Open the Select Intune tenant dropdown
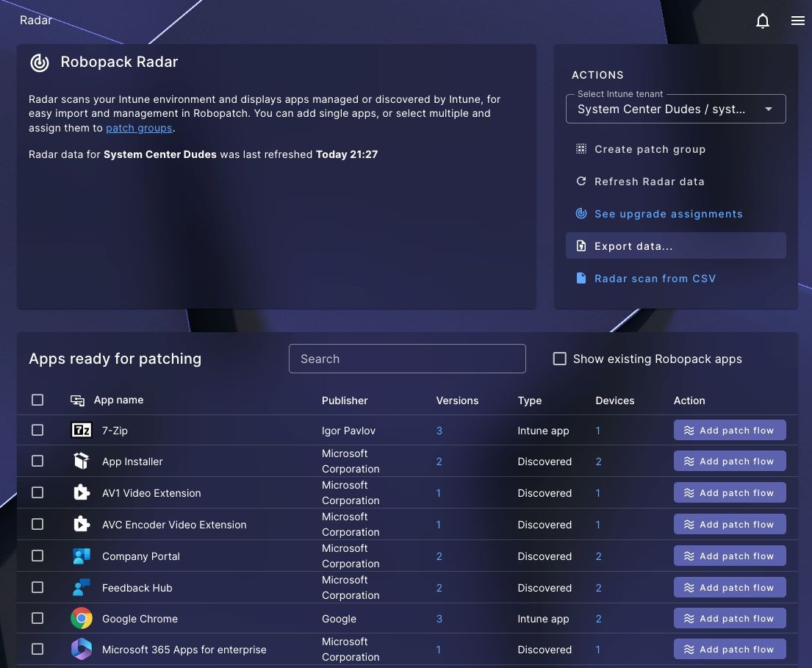The image size is (812, 668). point(675,109)
